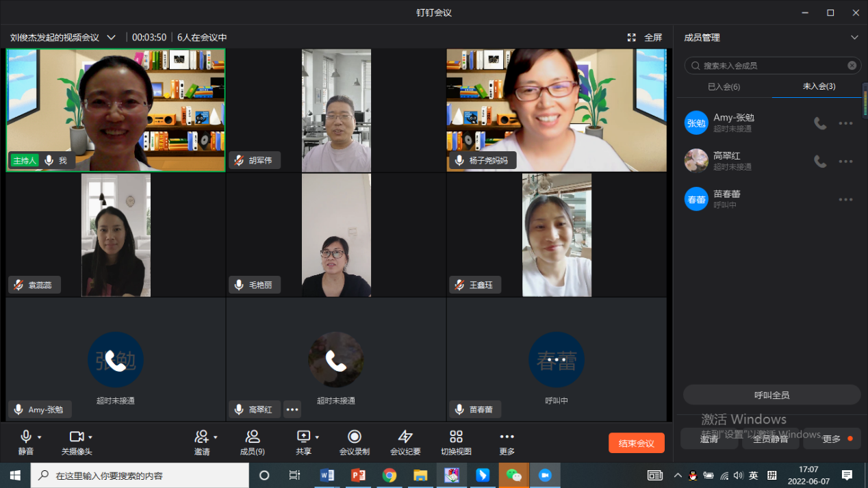Select the 杨子尧妈妈 video tile
Image resolution: width=868 pixels, height=488 pixels.
pos(557,110)
